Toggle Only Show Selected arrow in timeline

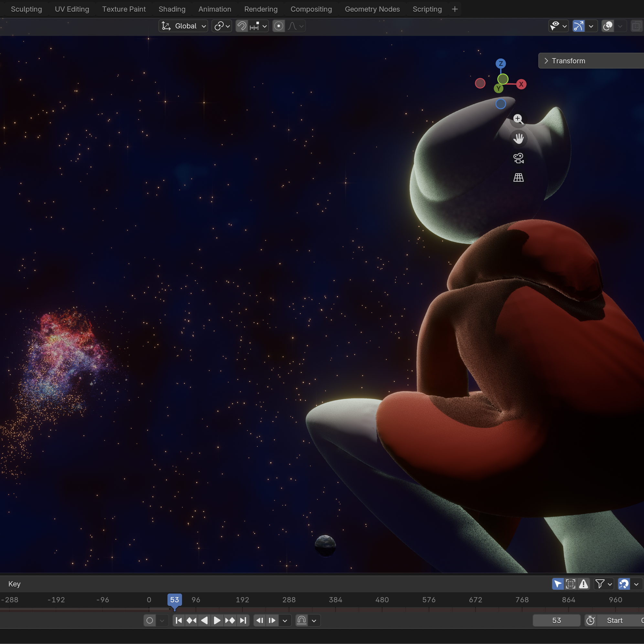(558, 584)
